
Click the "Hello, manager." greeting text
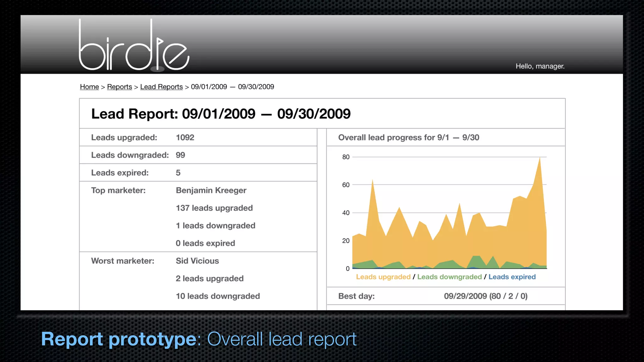point(540,66)
